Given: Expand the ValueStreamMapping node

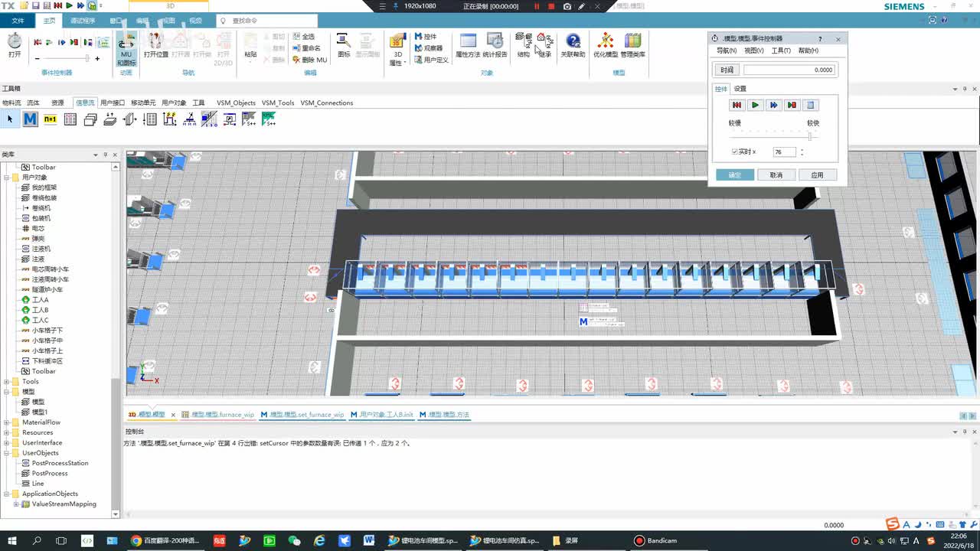Looking at the screenshot, I should (16, 504).
